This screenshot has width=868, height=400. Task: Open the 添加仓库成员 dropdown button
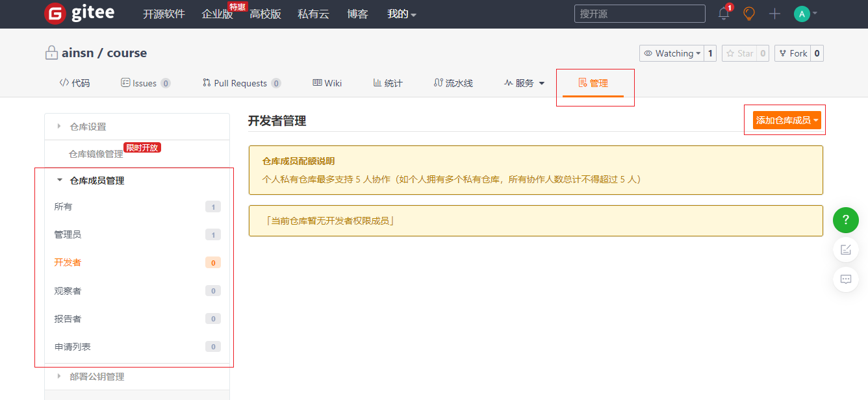click(x=787, y=120)
